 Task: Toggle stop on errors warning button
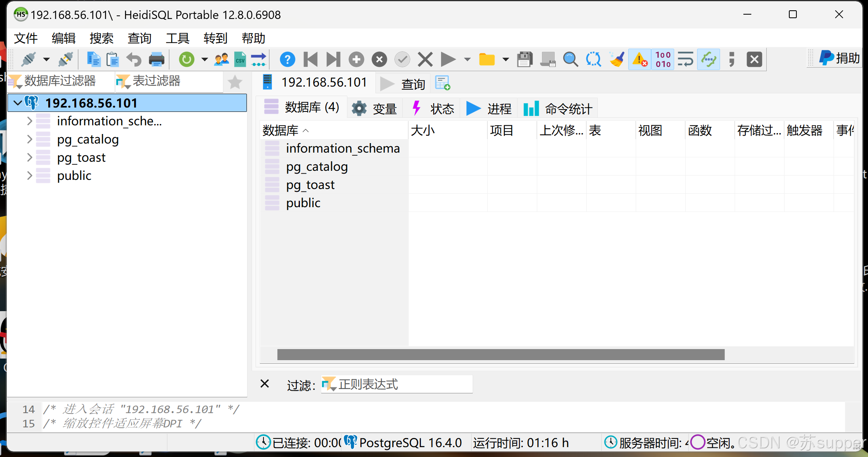pos(640,60)
